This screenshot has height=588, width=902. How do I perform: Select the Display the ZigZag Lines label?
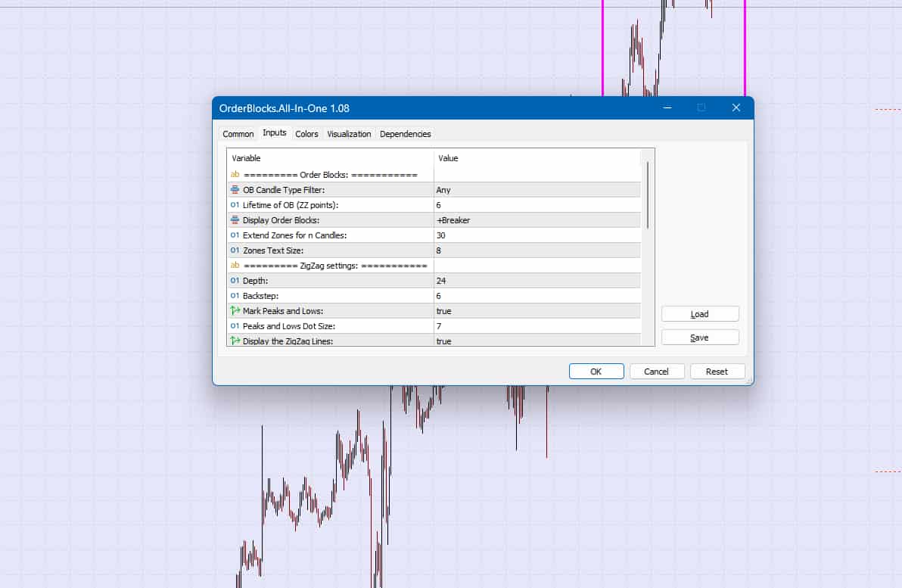pos(288,341)
